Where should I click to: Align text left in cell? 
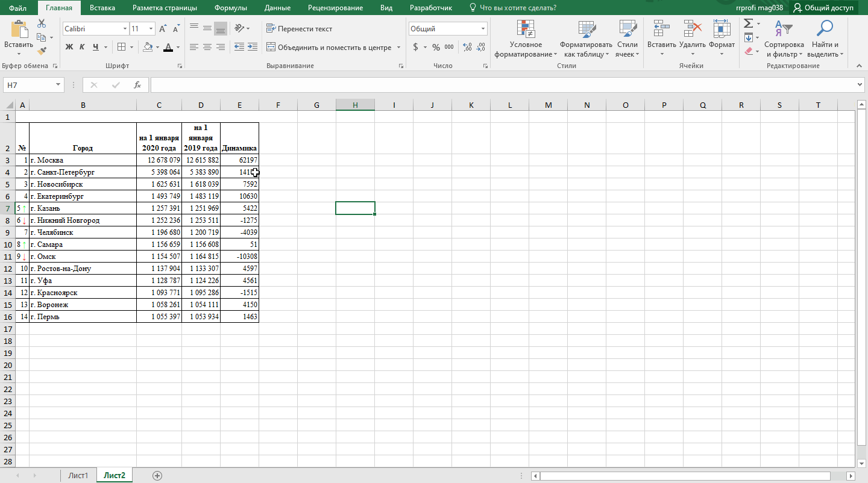[194, 47]
